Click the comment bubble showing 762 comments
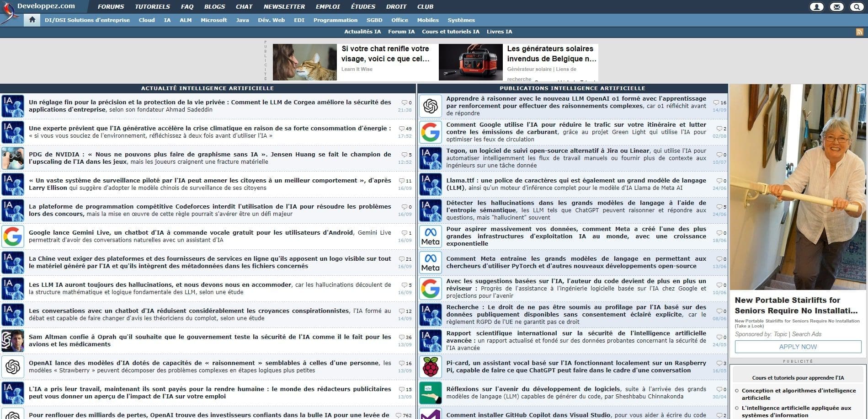 tap(399, 414)
